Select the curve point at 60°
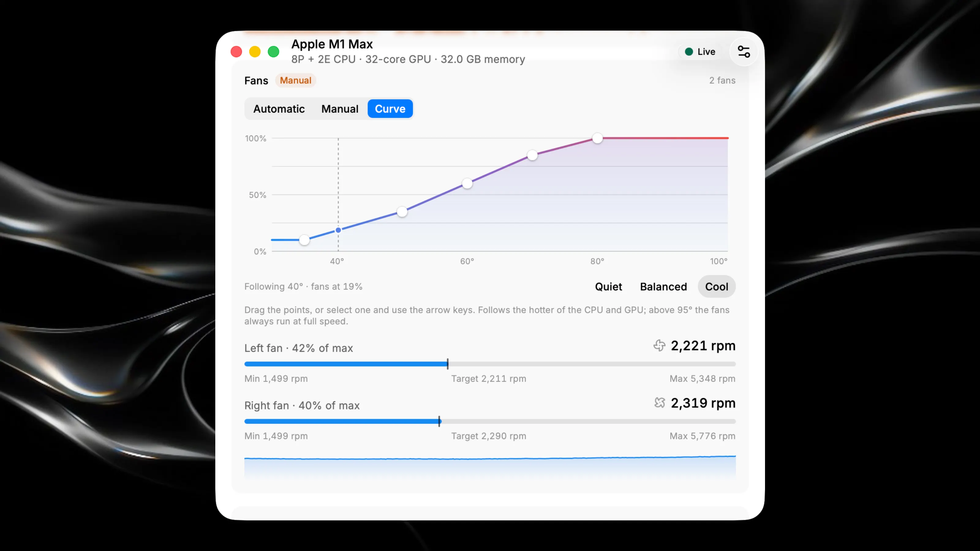 467,183
